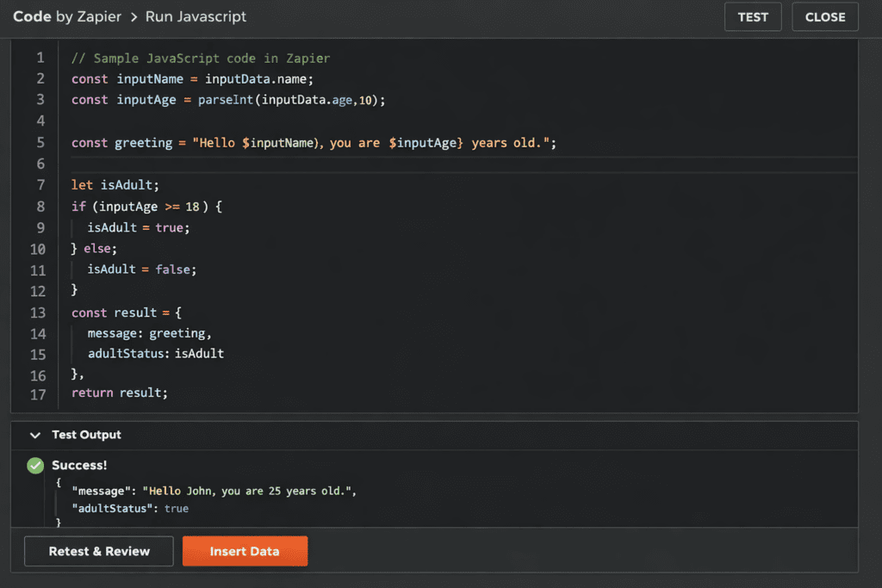Click the "Hello John, you are 25 years old." value

(247, 491)
